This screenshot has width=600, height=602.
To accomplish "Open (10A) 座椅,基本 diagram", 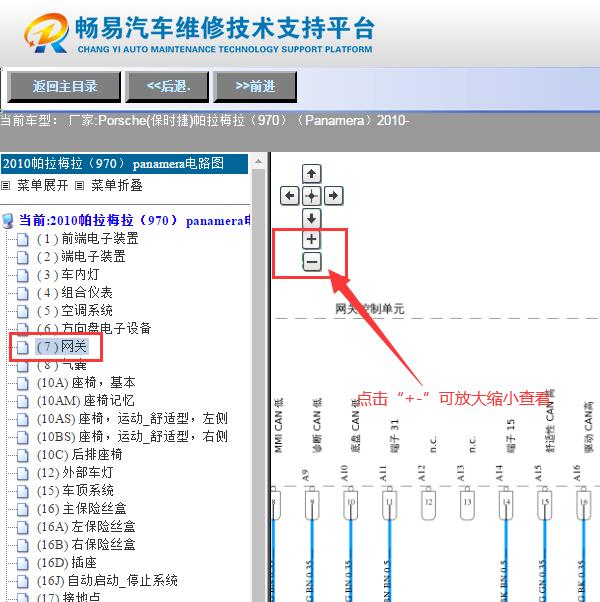I will 86,383.
